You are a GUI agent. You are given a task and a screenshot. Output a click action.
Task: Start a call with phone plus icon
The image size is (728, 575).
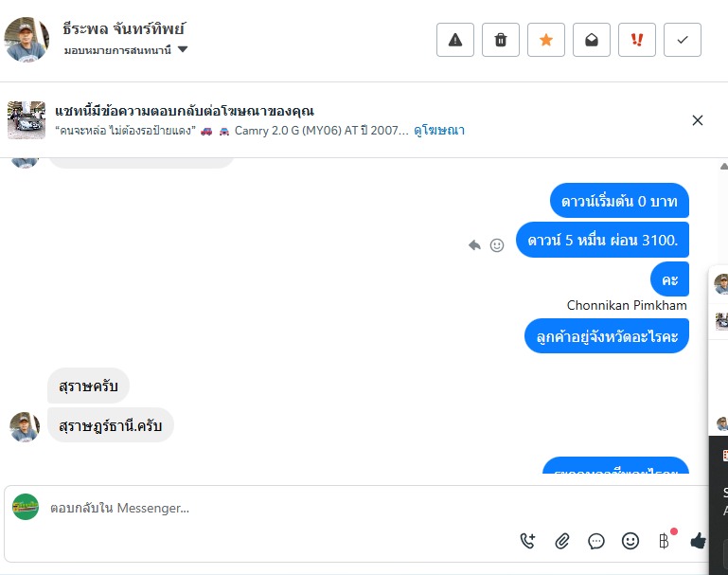[x=527, y=541]
